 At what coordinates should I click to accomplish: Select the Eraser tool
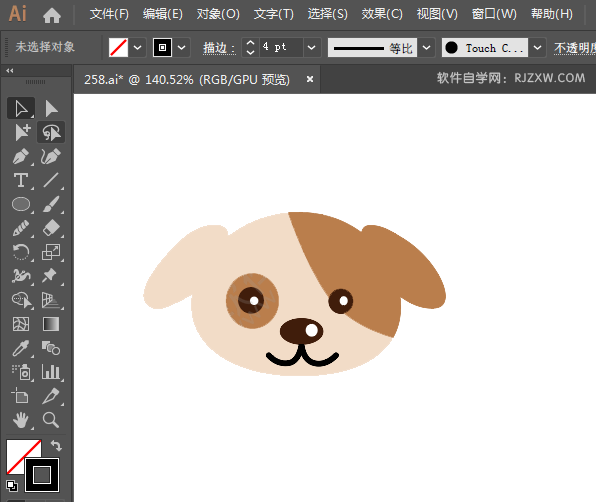pyautogui.click(x=51, y=228)
